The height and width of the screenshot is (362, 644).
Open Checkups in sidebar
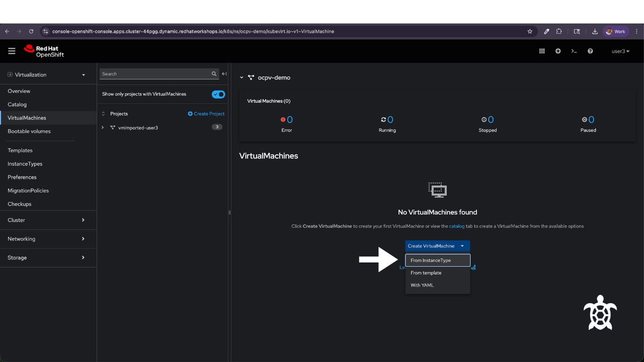click(20, 204)
